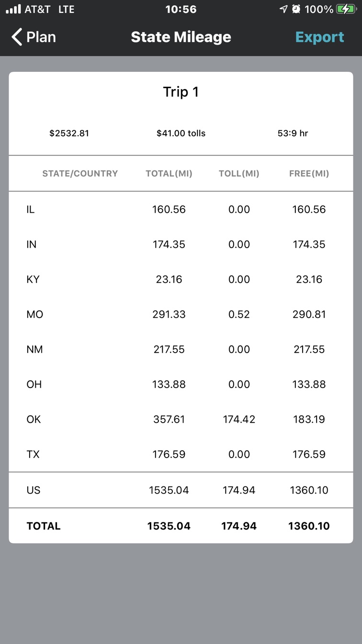Screen dimensions: 362x644
Task: Select the STATE/COUNTRY column header
Action: click(80, 173)
